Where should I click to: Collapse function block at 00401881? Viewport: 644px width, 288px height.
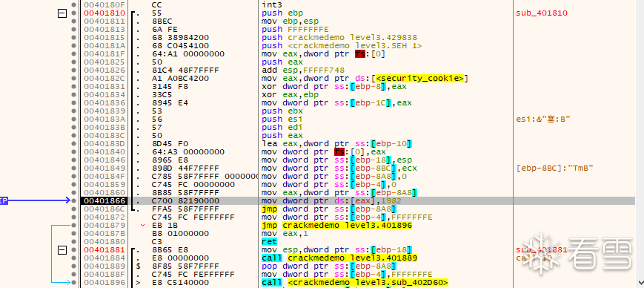(x=62, y=249)
